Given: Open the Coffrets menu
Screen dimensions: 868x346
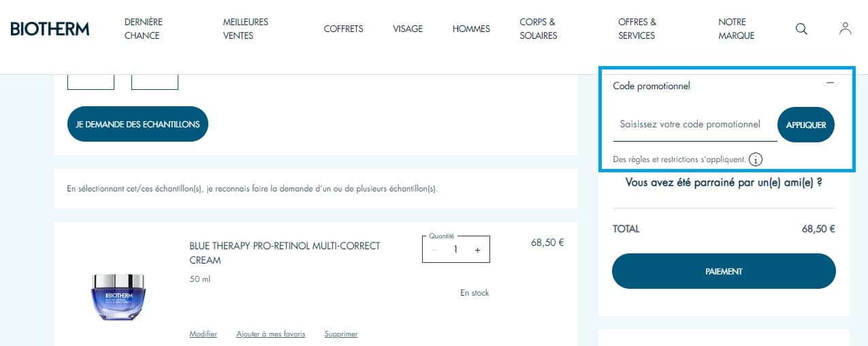Looking at the screenshot, I should pyautogui.click(x=343, y=29).
